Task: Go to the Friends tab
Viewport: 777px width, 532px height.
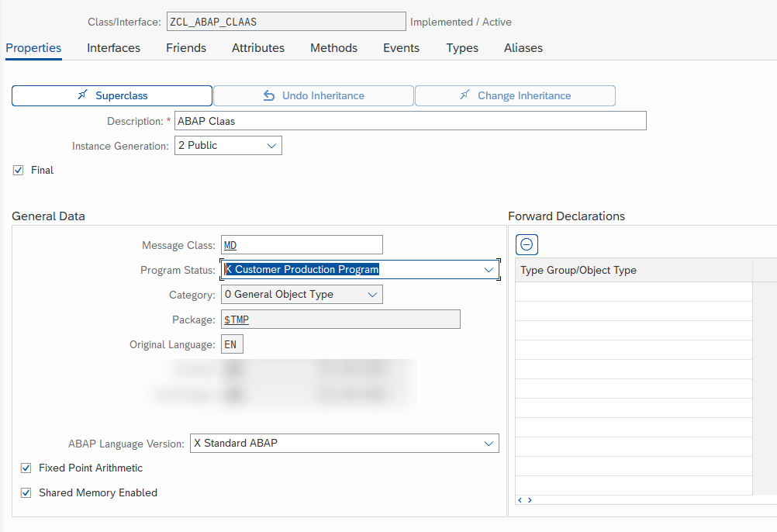Action: [x=186, y=48]
